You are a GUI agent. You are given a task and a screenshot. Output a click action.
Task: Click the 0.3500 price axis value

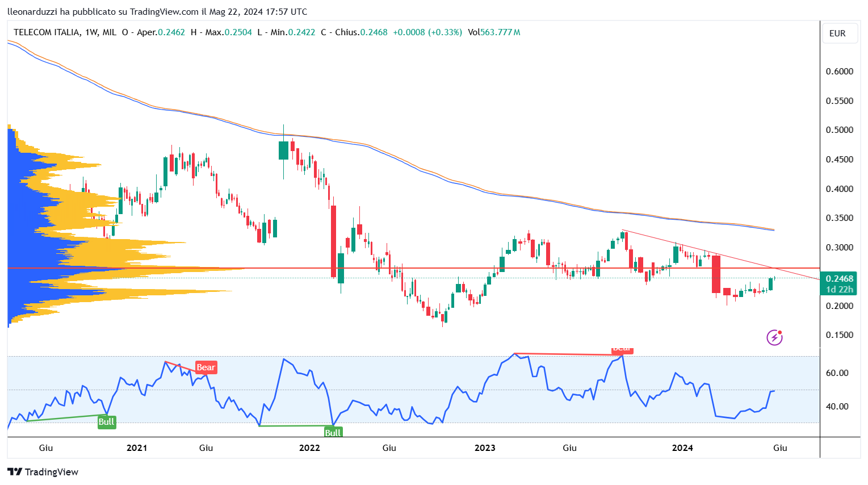tap(840, 218)
